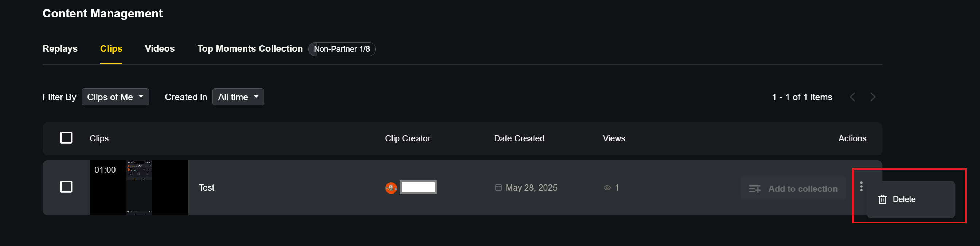Expand the All time date dropdown
980x246 pixels.
(238, 97)
